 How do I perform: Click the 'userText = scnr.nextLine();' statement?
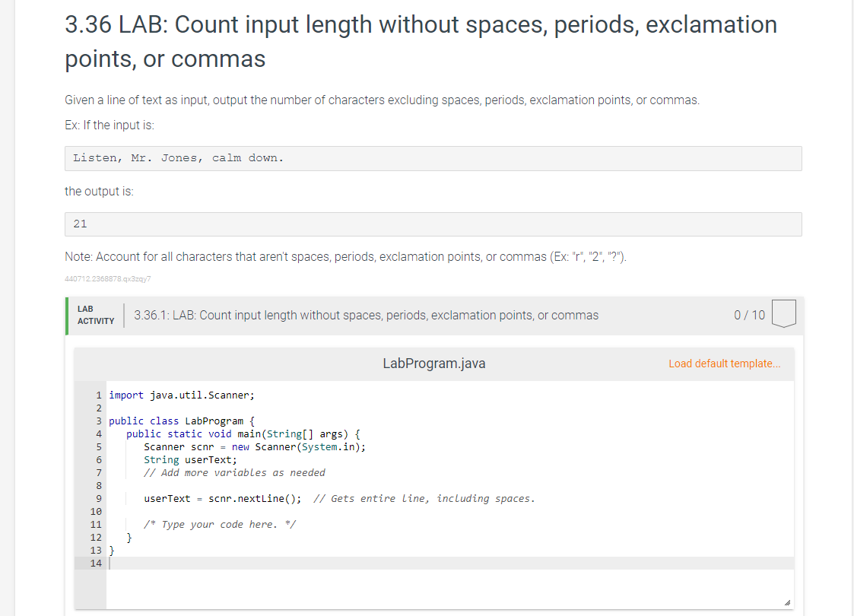(222, 499)
